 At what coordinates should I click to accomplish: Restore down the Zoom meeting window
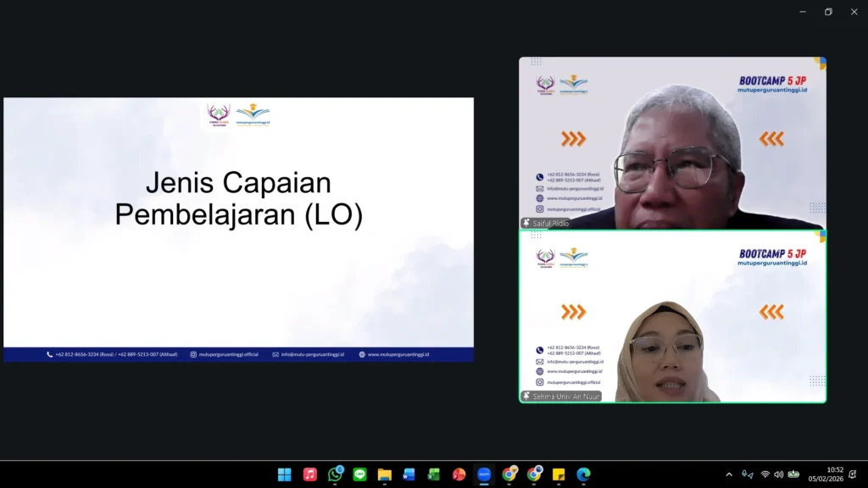828,12
